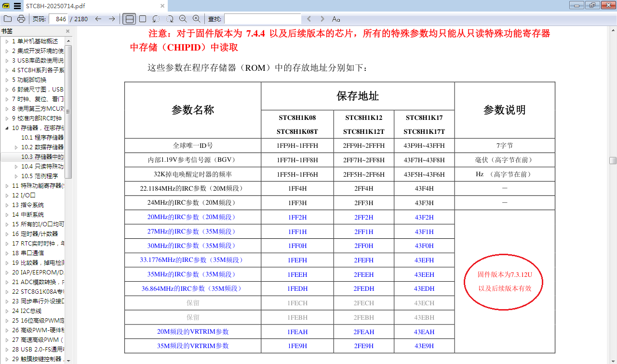Open bookmark 18 串口通信
617x364 pixels.
28,253
